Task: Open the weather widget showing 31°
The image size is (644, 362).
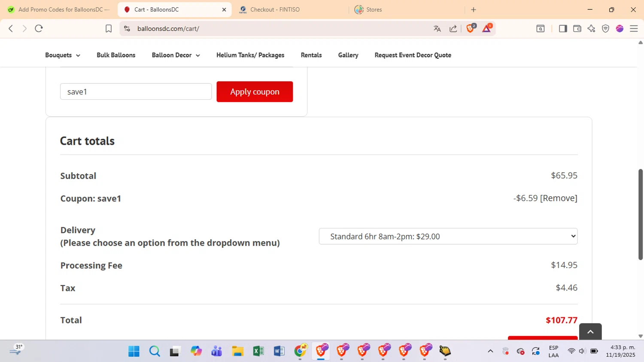Action: 16,350
